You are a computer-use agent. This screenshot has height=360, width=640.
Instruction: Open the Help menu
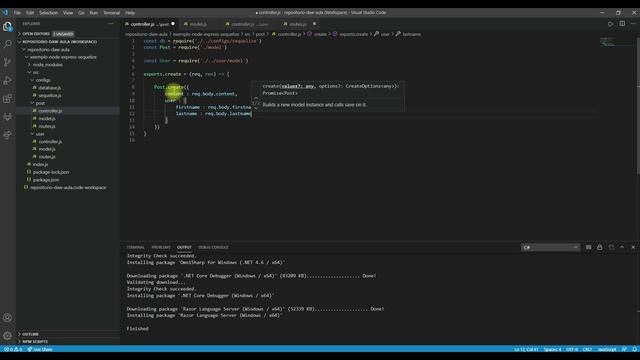click(130, 13)
